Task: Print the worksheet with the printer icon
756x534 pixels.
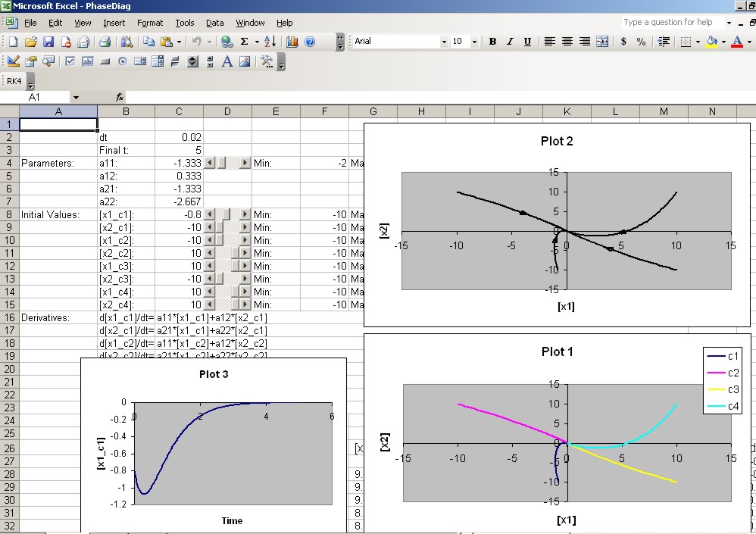Action: click(x=105, y=42)
